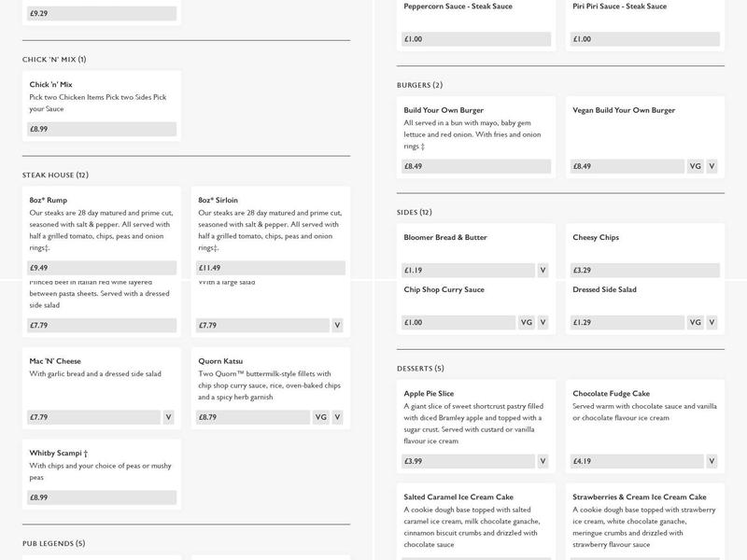Click the V badge on Apple Pie Slice
747x560 pixels.
[543, 461]
